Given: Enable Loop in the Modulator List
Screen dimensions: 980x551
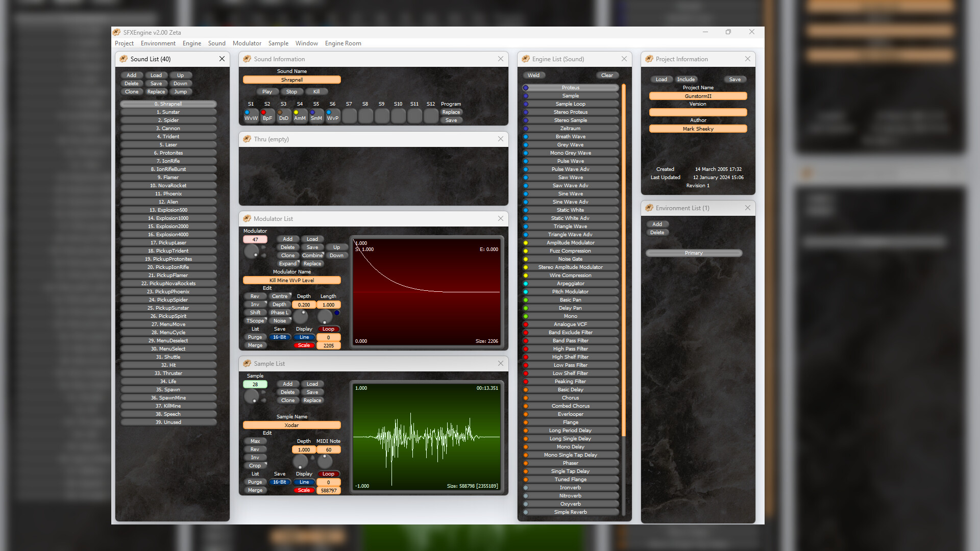Looking at the screenshot, I should (328, 329).
